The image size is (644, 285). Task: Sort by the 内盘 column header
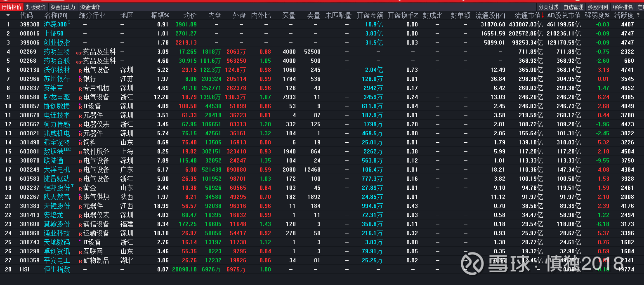point(215,15)
